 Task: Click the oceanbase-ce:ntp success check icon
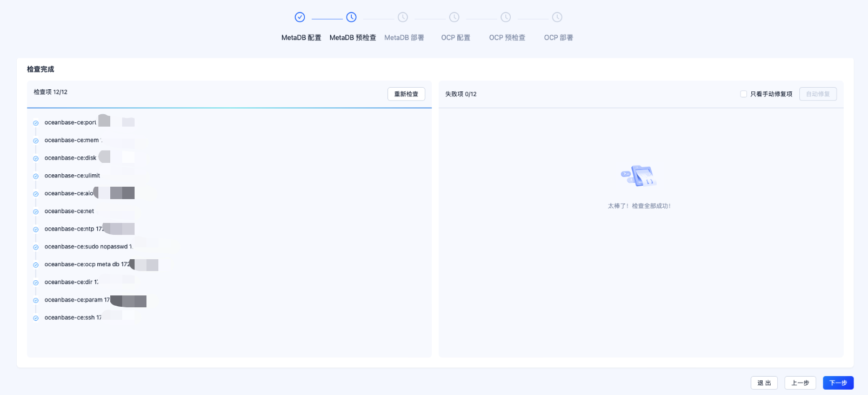click(x=36, y=229)
